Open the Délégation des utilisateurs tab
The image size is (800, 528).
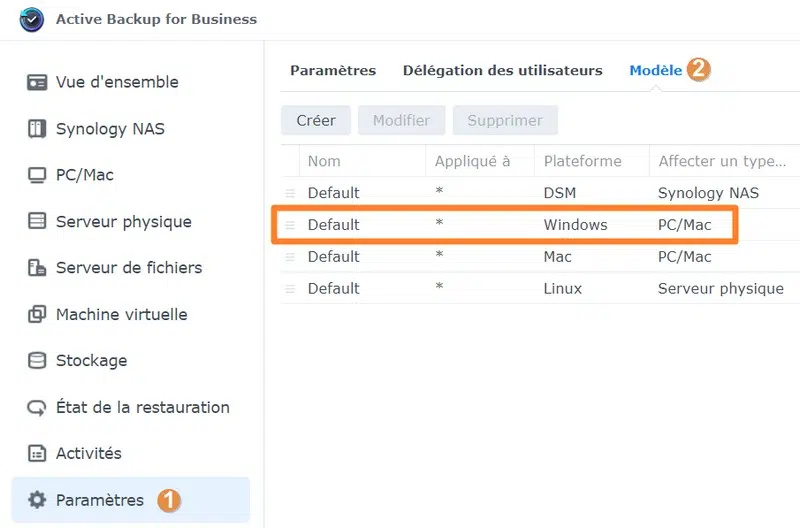[502, 71]
